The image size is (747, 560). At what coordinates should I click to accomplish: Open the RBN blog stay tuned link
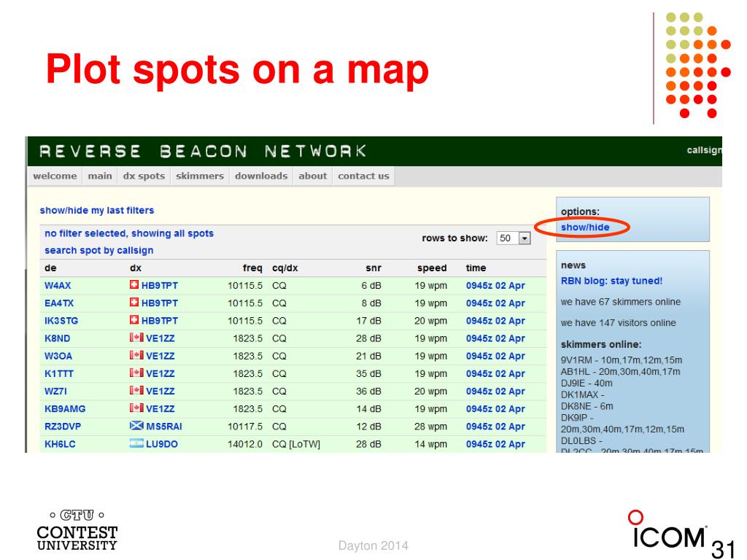tap(611, 281)
